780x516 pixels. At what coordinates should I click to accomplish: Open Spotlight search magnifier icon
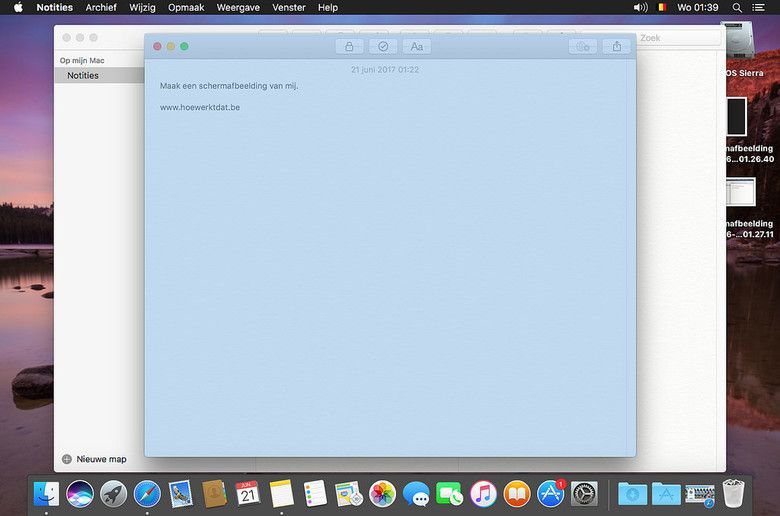[x=737, y=7]
